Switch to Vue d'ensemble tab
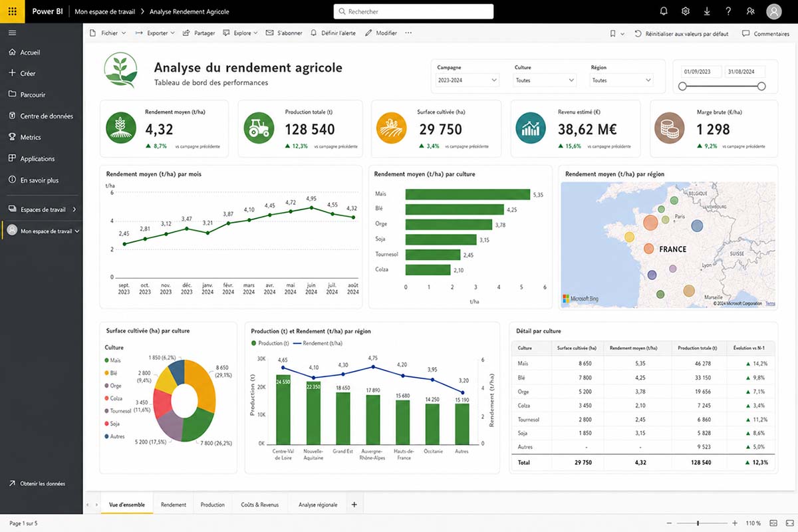The width and height of the screenshot is (798, 532). [127, 505]
